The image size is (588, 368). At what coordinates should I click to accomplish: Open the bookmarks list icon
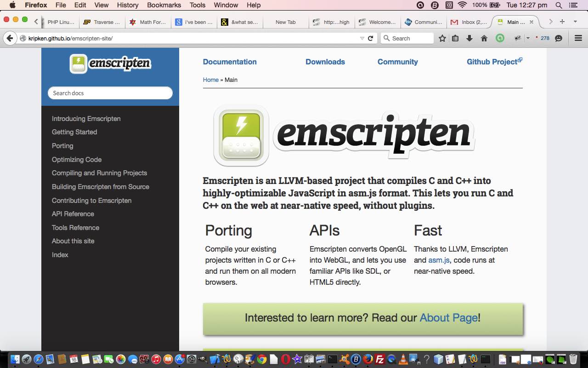tap(455, 38)
